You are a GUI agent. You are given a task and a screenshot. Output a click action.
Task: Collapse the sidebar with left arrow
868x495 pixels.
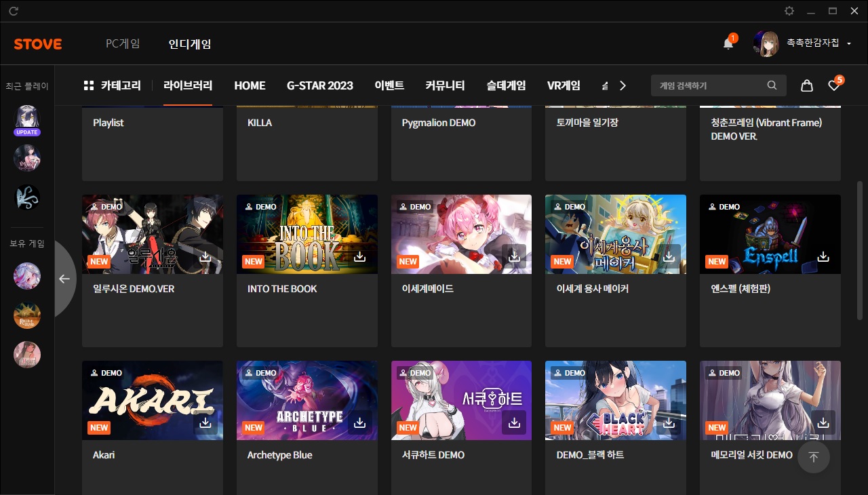(64, 279)
